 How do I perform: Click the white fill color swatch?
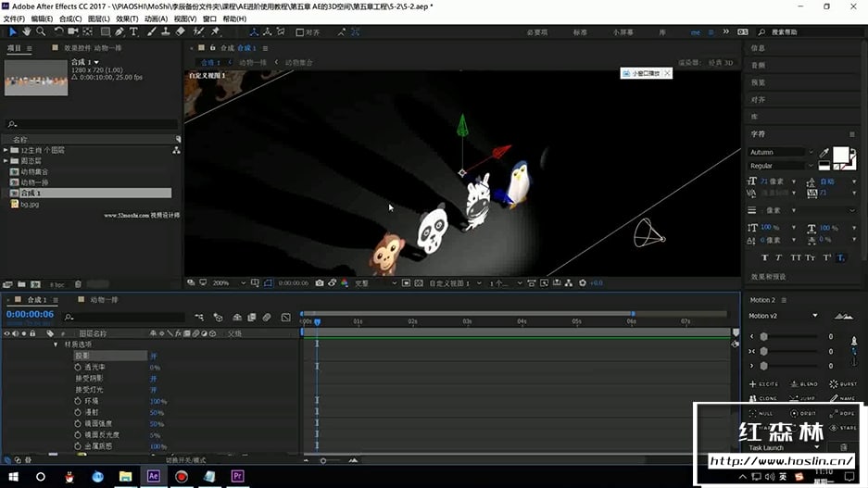[x=840, y=154]
